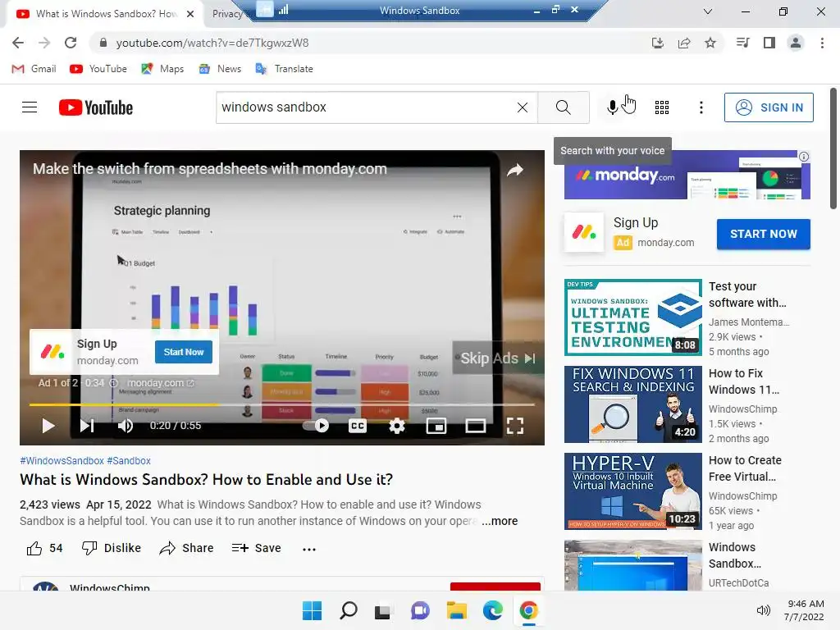
Task: Save the video to a playlist
Action: point(256,548)
